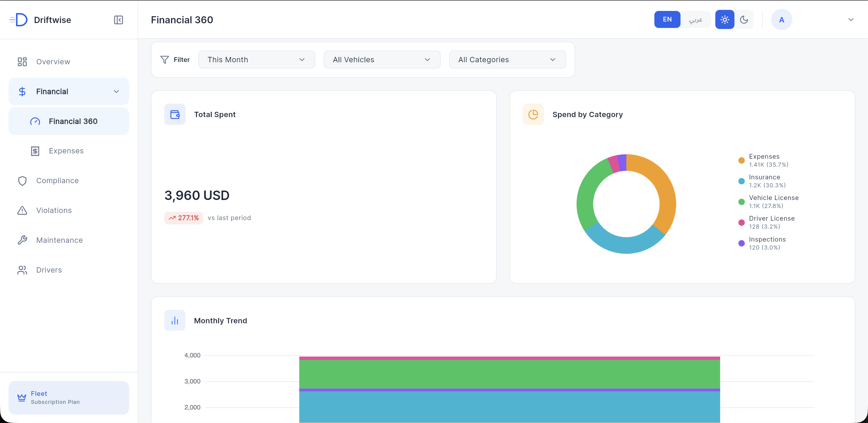The width and height of the screenshot is (868, 423).
Task: Open the This Month period dropdown
Action: [x=257, y=60]
